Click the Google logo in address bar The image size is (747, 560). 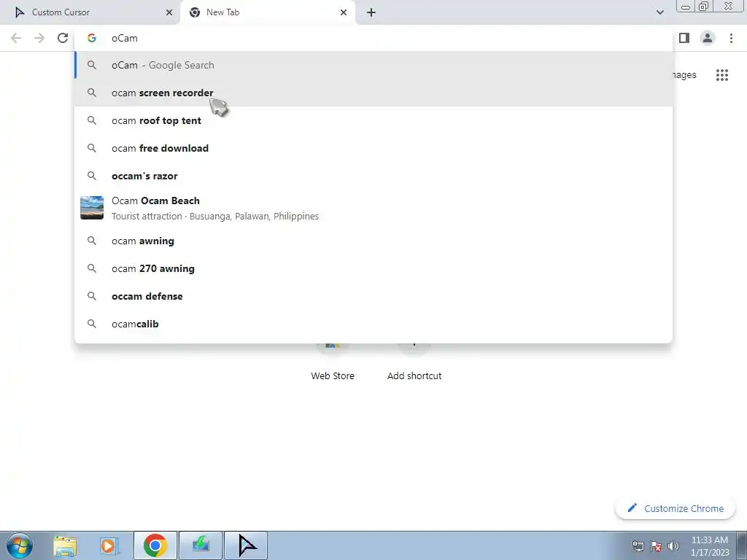pos(92,38)
